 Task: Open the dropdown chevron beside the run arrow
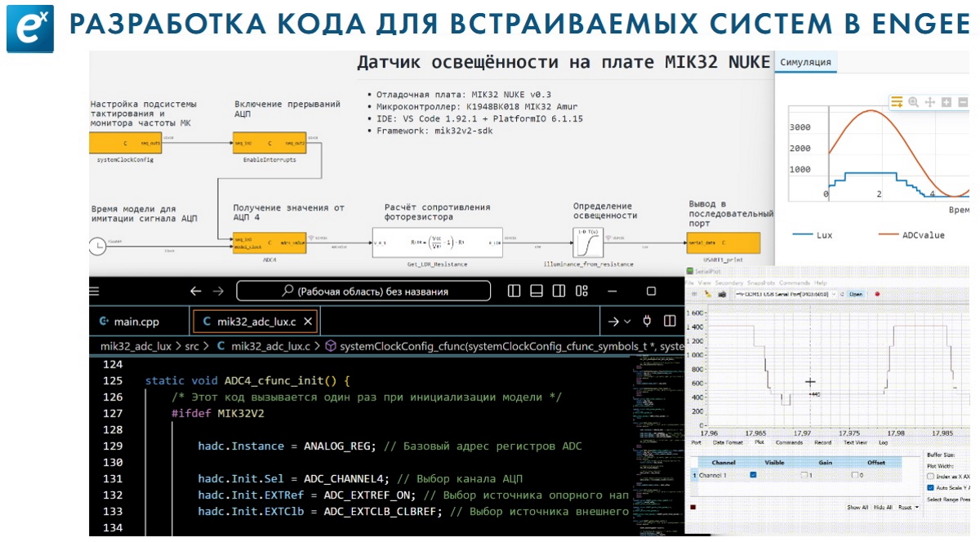627,322
